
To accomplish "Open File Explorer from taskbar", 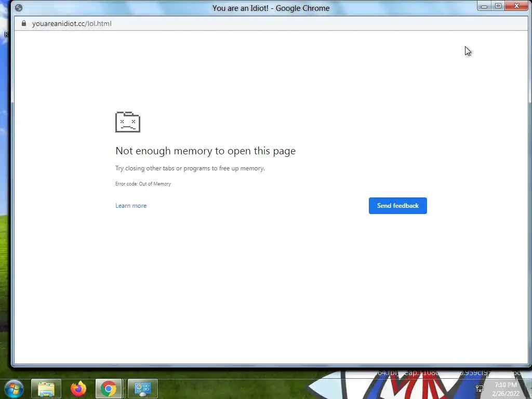I will click(x=46, y=389).
